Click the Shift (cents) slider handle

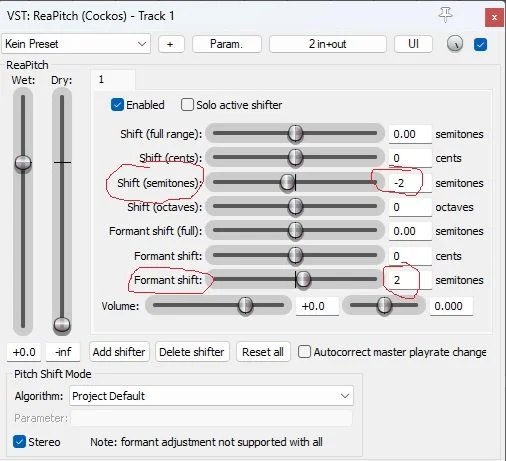coord(295,157)
